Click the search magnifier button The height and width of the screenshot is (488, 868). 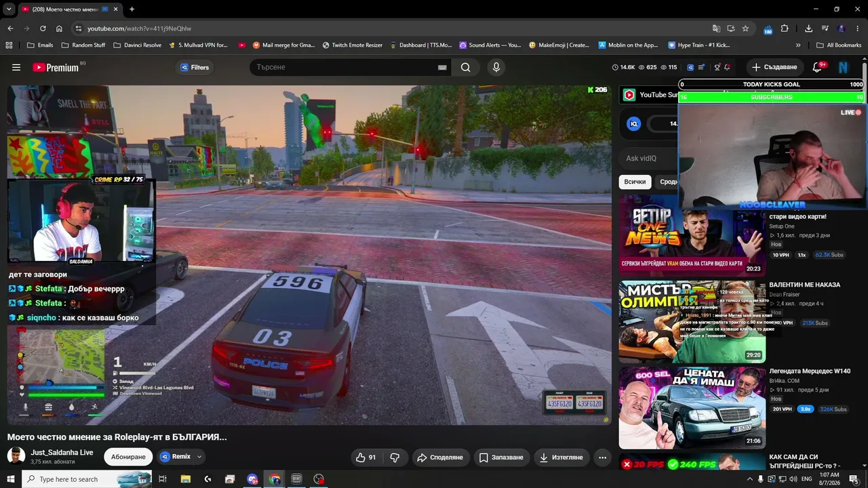tap(466, 67)
